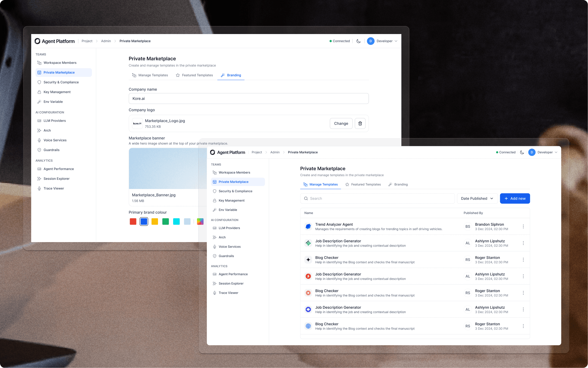Click the search magnifier icon
588x368 pixels.
click(306, 198)
